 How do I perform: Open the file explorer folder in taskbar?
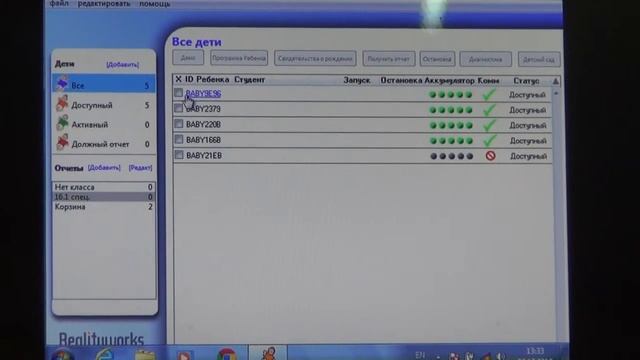(144, 355)
